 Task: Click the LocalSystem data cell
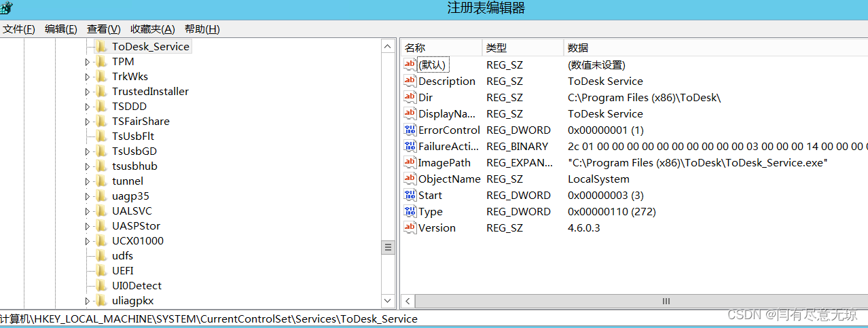tap(598, 179)
